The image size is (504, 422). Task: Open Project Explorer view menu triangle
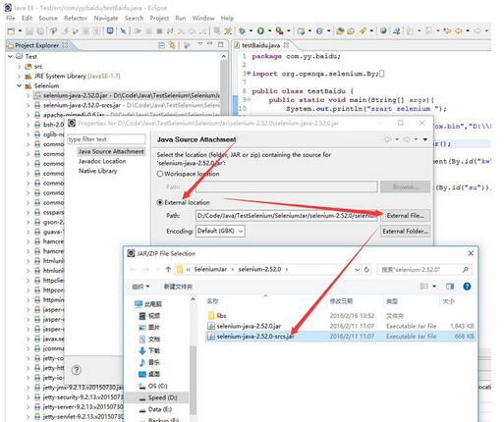[x=200, y=44]
